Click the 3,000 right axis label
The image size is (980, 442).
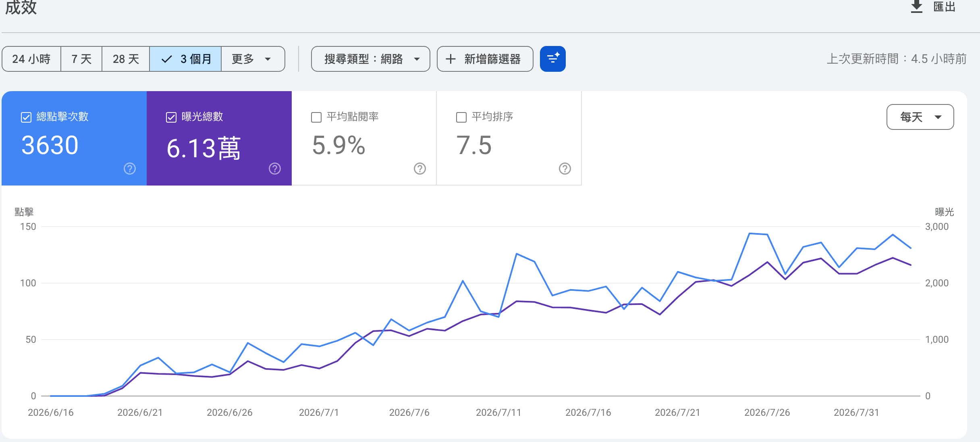coord(937,227)
